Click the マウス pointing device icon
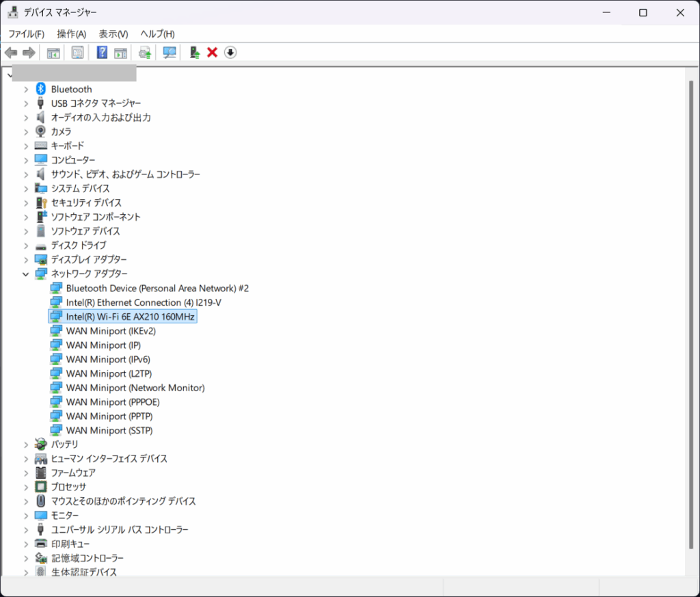Screen dimensions: 700x597 point(40,501)
